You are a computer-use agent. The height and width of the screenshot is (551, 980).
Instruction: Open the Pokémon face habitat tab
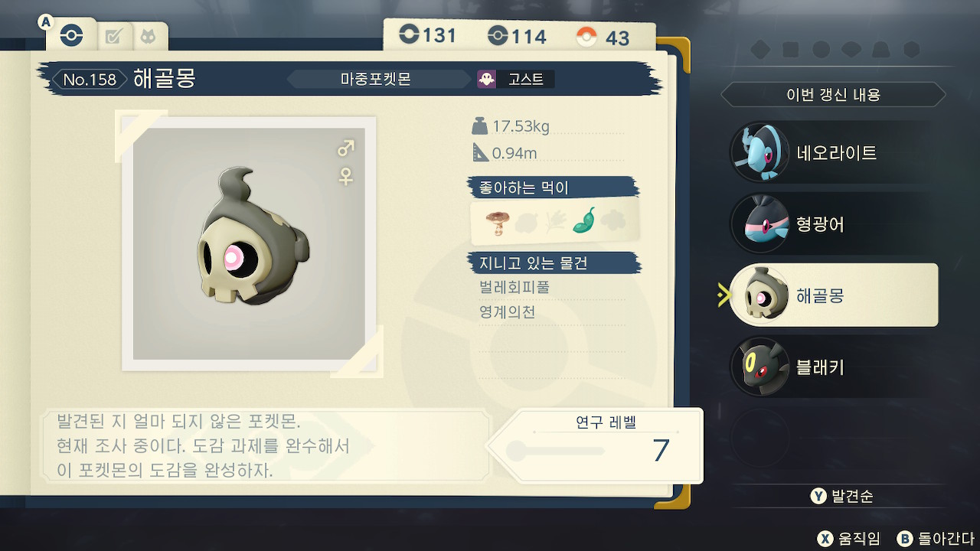pos(148,37)
